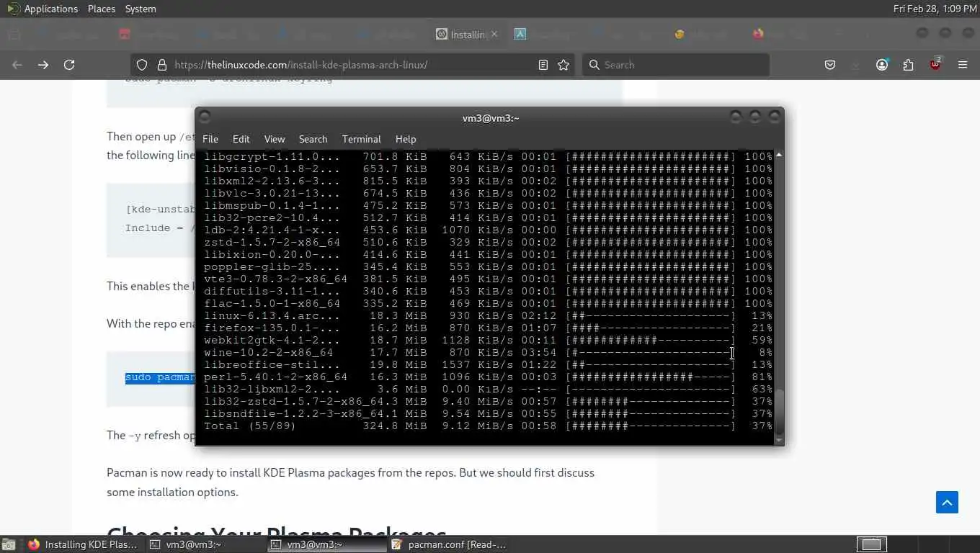Click Firefox forward arrow button
980x553 pixels.
click(43, 65)
